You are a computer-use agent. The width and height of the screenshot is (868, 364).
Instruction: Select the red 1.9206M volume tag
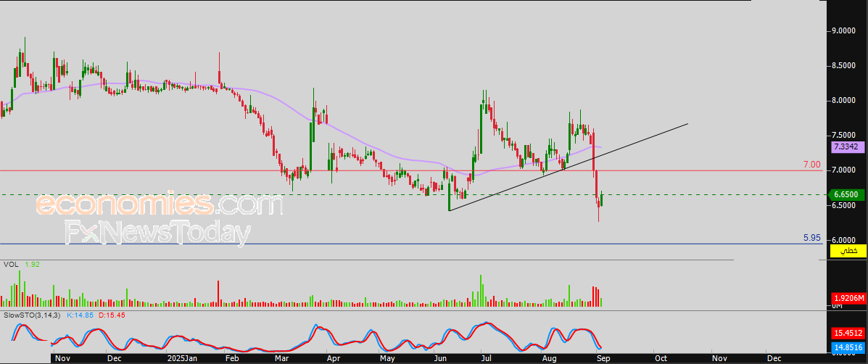(x=847, y=297)
